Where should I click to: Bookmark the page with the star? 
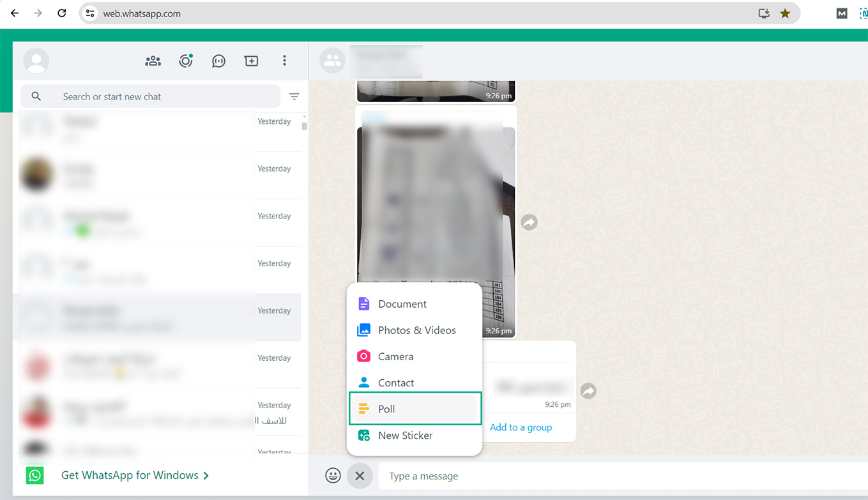[x=785, y=12]
